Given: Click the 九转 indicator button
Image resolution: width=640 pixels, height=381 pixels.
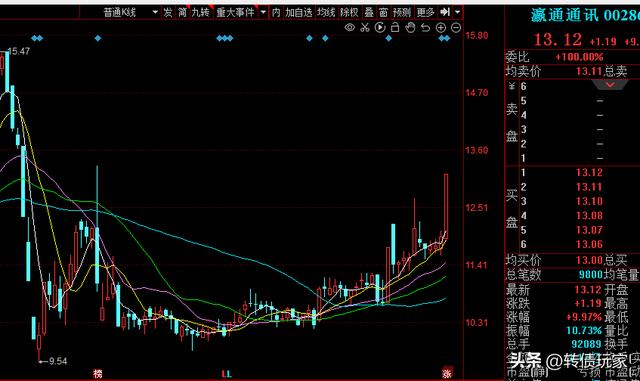Looking at the screenshot, I should coord(200,13).
